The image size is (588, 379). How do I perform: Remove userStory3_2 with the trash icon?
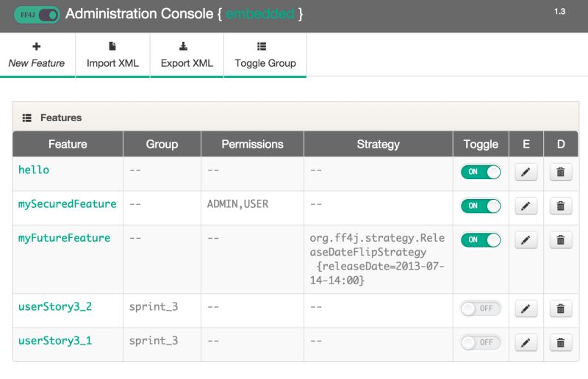[x=561, y=308]
